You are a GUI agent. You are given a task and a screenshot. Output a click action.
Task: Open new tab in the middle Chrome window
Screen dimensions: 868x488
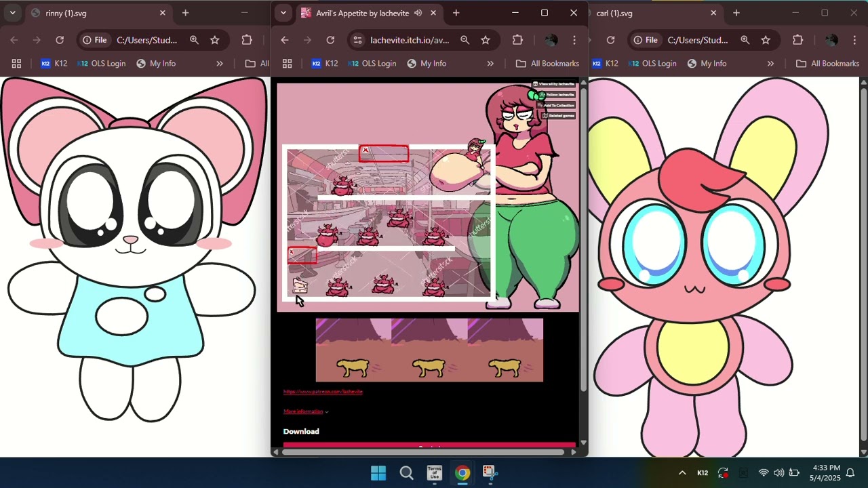(456, 13)
